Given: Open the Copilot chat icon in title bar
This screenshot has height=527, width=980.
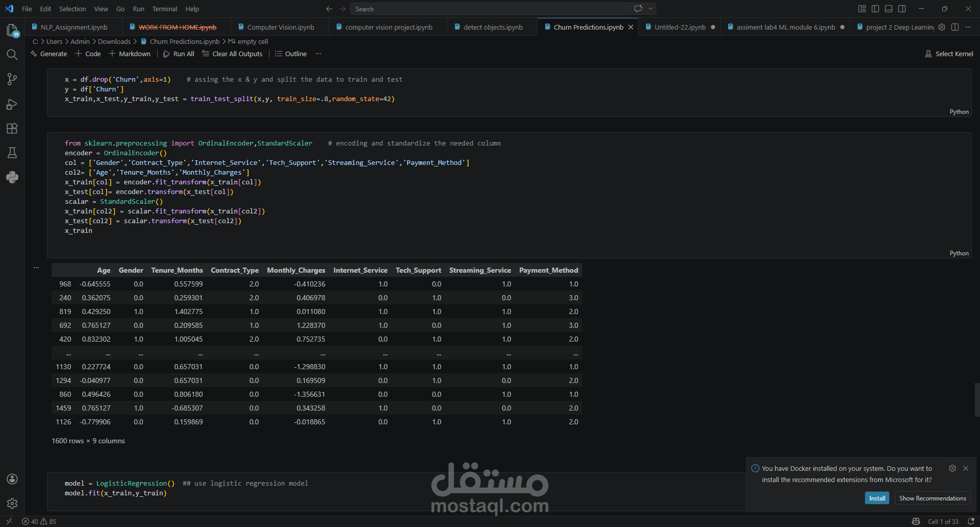Looking at the screenshot, I should click(x=638, y=9).
